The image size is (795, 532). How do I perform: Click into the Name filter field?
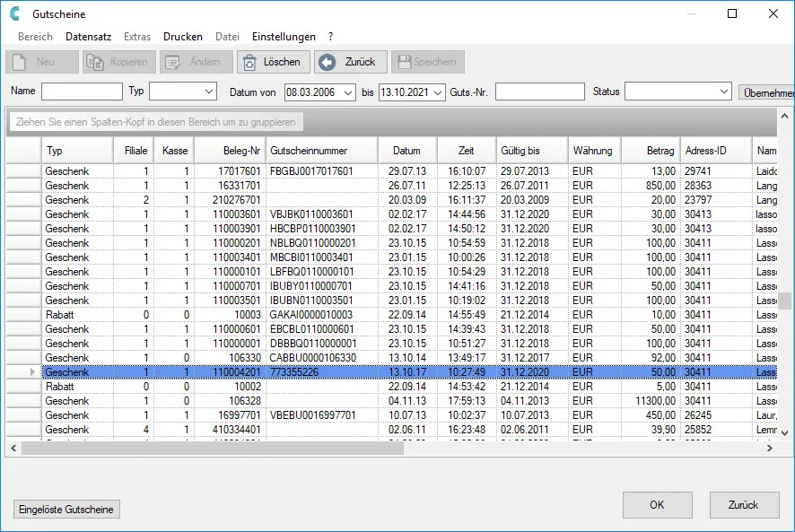click(82, 92)
